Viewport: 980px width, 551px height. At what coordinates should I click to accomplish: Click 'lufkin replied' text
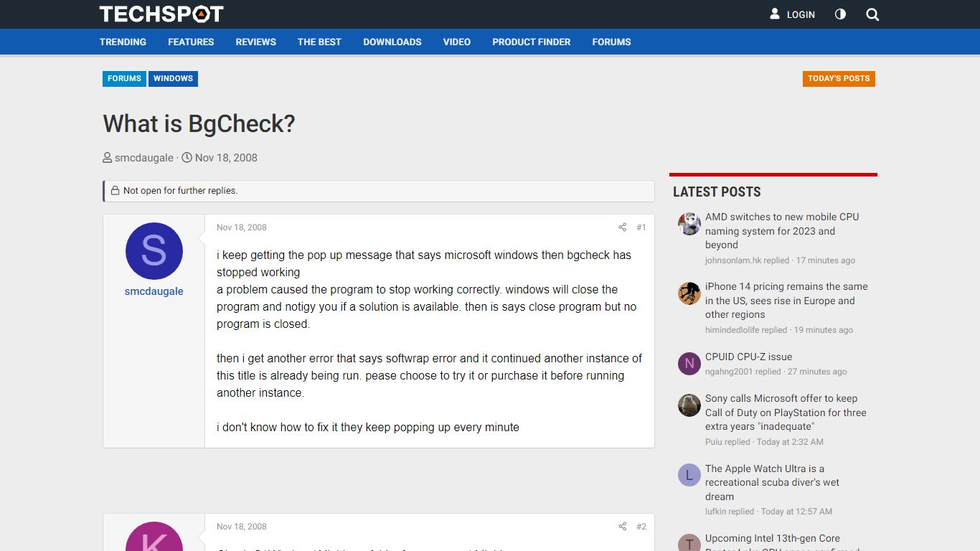730,512
